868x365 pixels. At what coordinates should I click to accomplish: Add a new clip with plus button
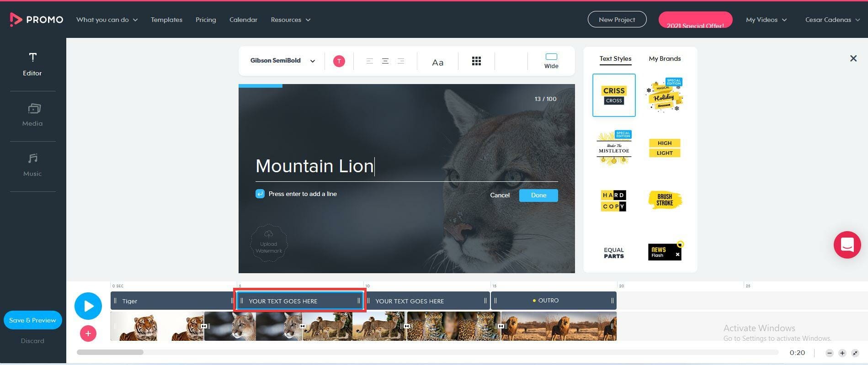pyautogui.click(x=88, y=334)
